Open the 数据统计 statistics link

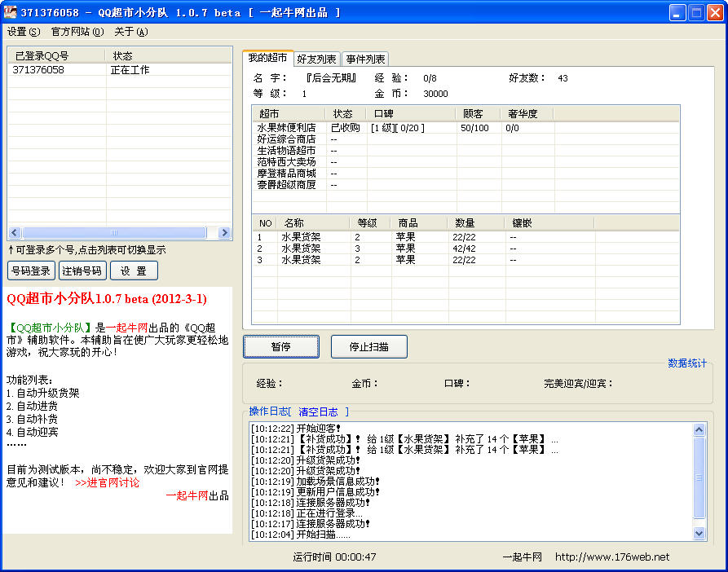coord(689,362)
